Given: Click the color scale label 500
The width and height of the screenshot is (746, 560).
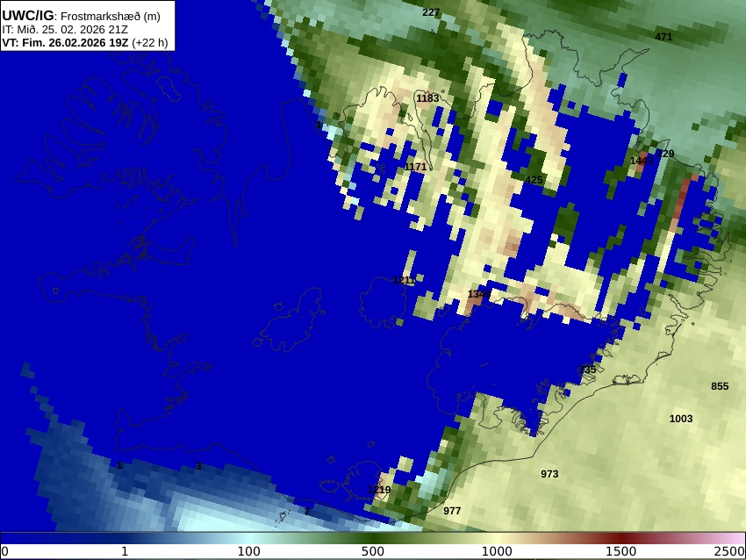Looking at the screenshot, I should pyautogui.click(x=373, y=551).
